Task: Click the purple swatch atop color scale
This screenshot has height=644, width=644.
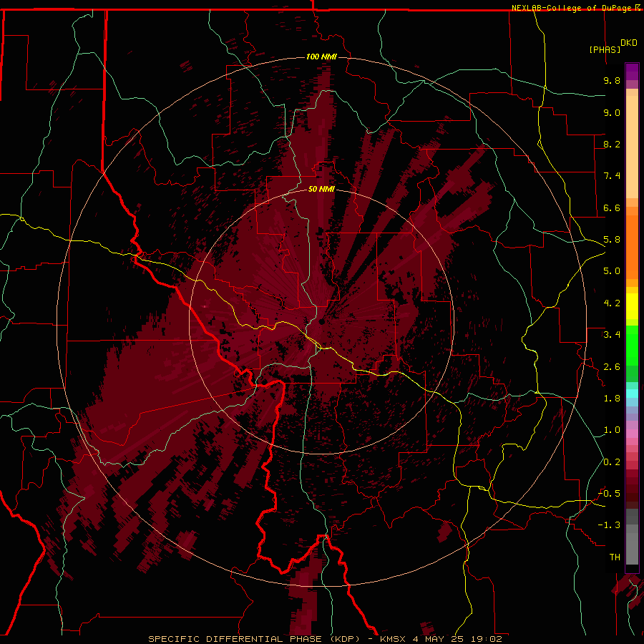Action: coord(632,72)
